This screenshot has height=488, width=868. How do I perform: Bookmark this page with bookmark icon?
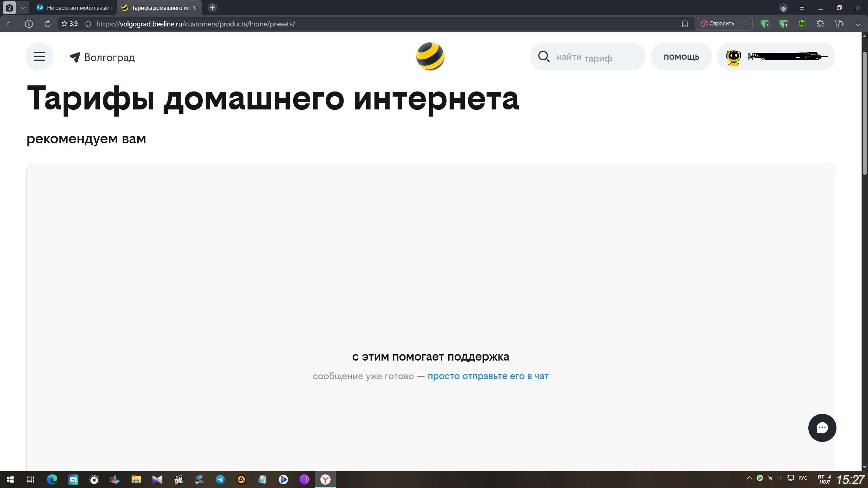[685, 24]
